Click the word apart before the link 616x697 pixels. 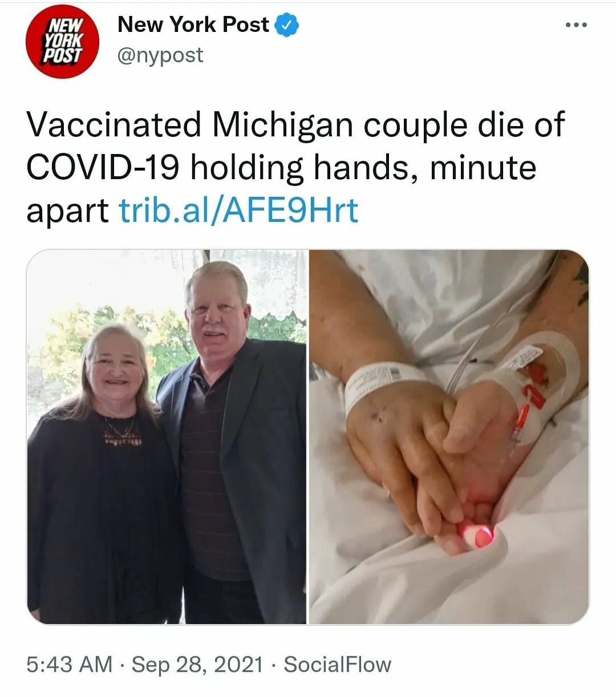(67, 211)
